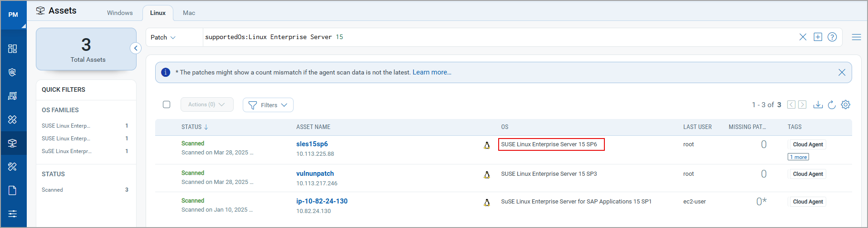Image resolution: width=868 pixels, height=228 pixels.
Task: Open the jobs list sidebar icon
Action: point(13,96)
